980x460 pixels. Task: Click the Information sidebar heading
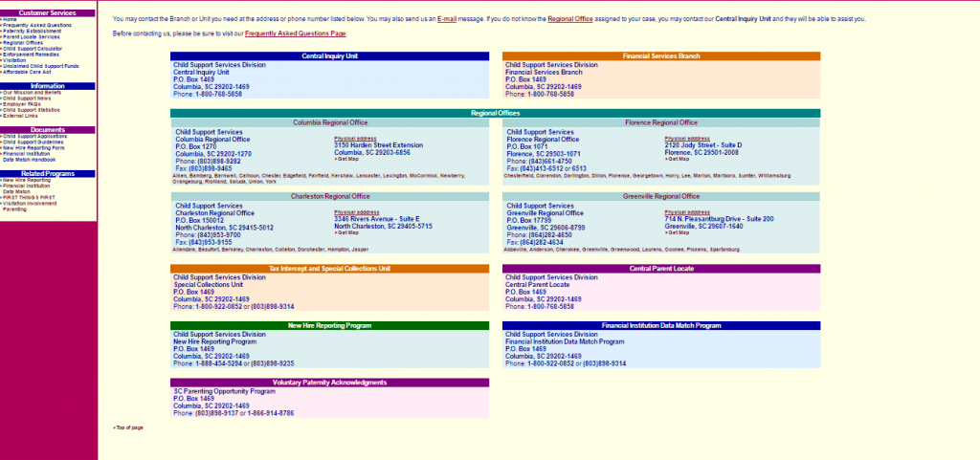(x=48, y=86)
